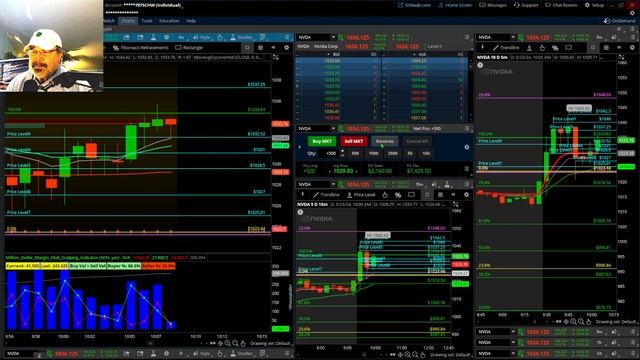Click the Patterns flask icon in left chart toolbar
This screenshot has width=640, height=360.
point(153,37)
